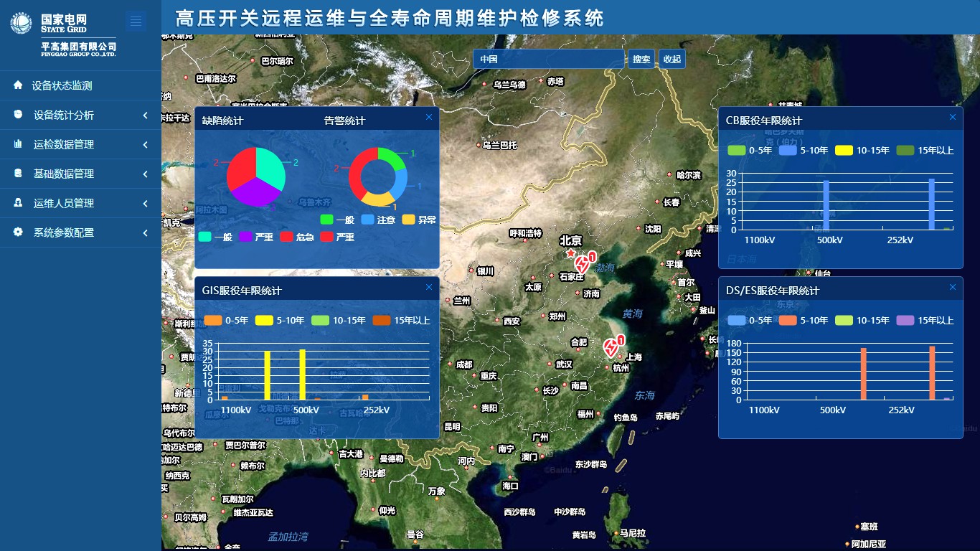Expand the 设备统计分析 chevron

point(146,116)
